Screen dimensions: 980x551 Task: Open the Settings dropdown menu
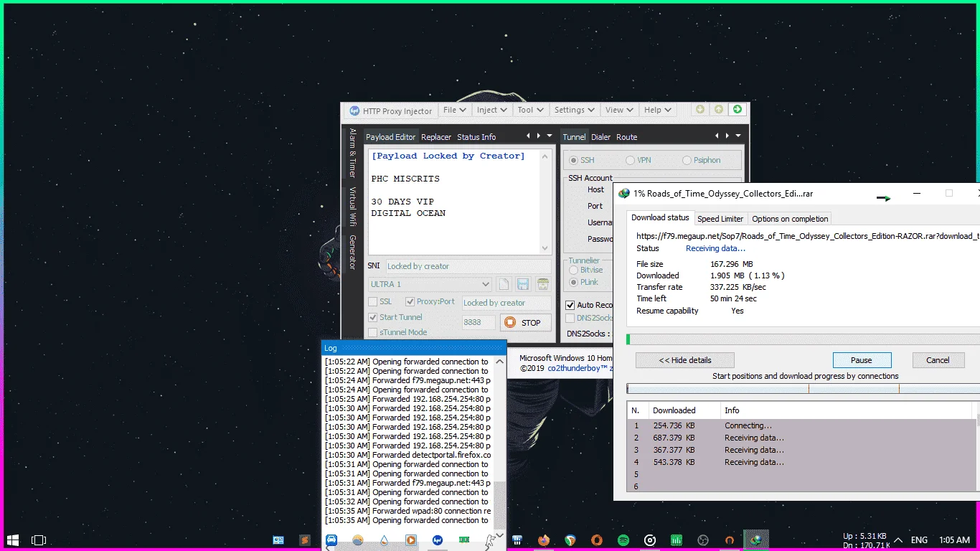[574, 110]
